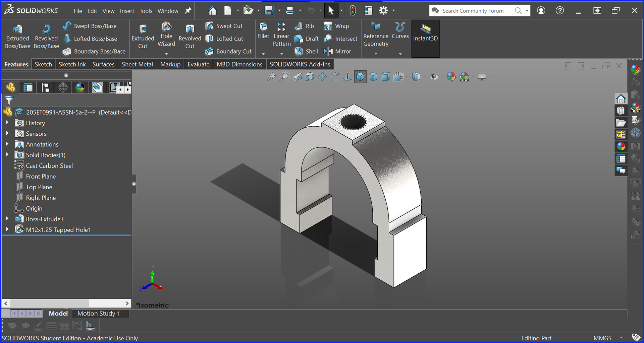644x343 pixels.
Task: Open the Motion Study 1 tab
Action: (x=99, y=314)
